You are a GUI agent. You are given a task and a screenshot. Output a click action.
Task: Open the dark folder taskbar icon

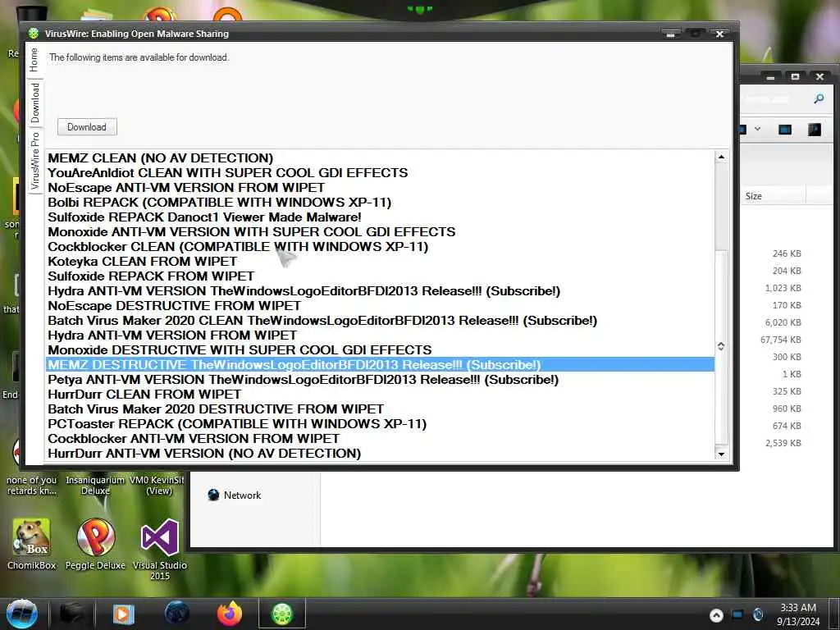coord(71,614)
